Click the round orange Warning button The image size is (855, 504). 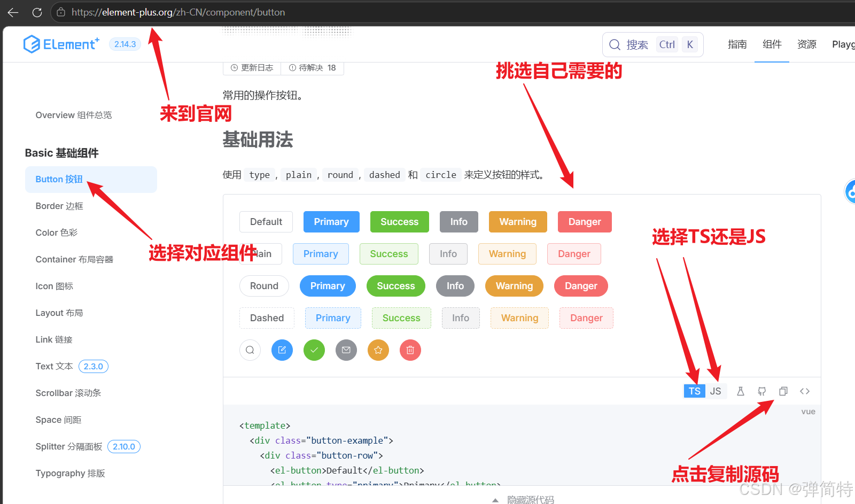click(514, 286)
